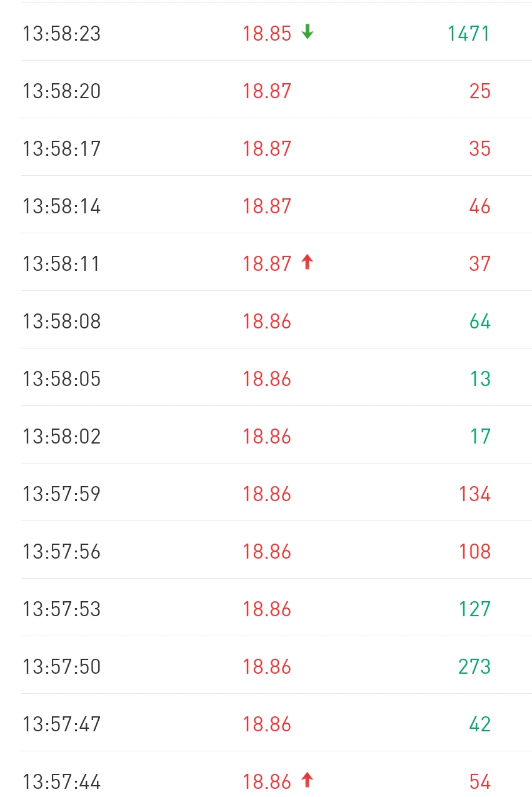Click the volume 46 entry
Image resolution: width=532 pixels, height=797 pixels.
[480, 206]
